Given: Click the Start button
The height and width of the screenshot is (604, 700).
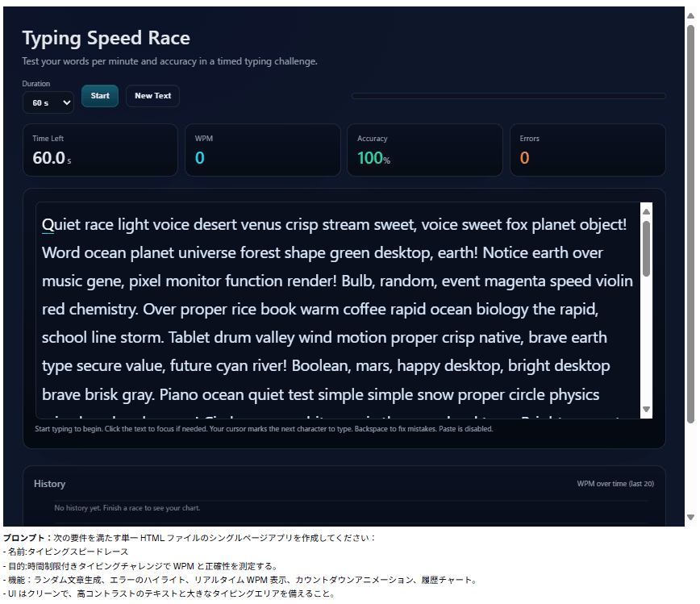Looking at the screenshot, I should (x=99, y=96).
